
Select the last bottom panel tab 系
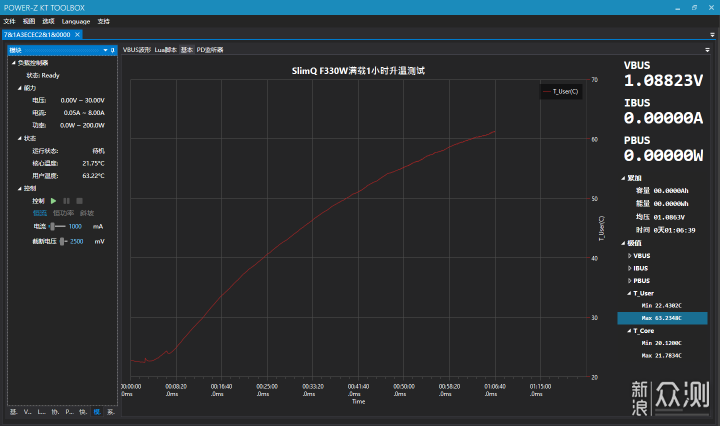(111, 412)
